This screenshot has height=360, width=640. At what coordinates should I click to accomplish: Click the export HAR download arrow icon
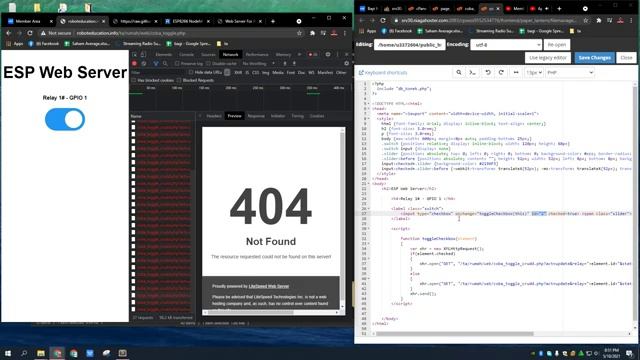pos(294,64)
